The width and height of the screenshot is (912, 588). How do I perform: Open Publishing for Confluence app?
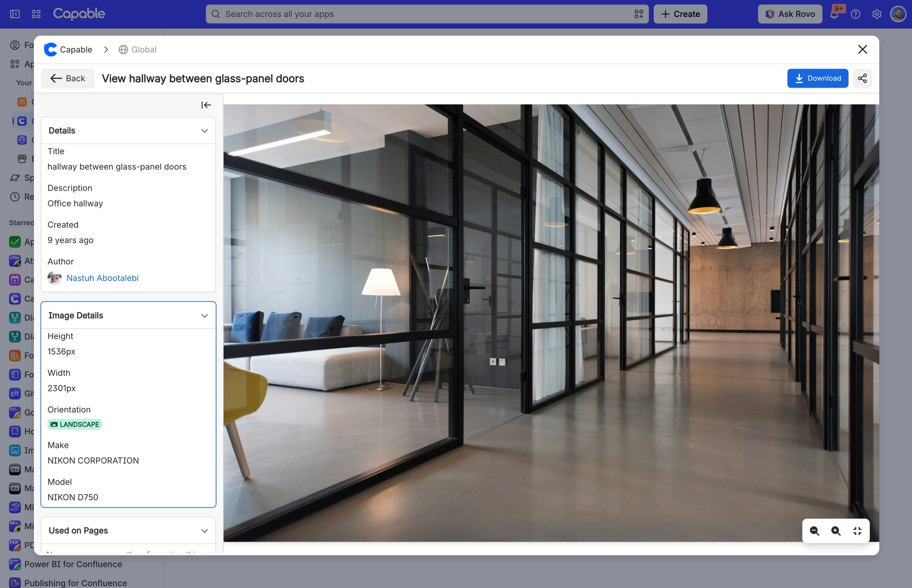(68, 583)
